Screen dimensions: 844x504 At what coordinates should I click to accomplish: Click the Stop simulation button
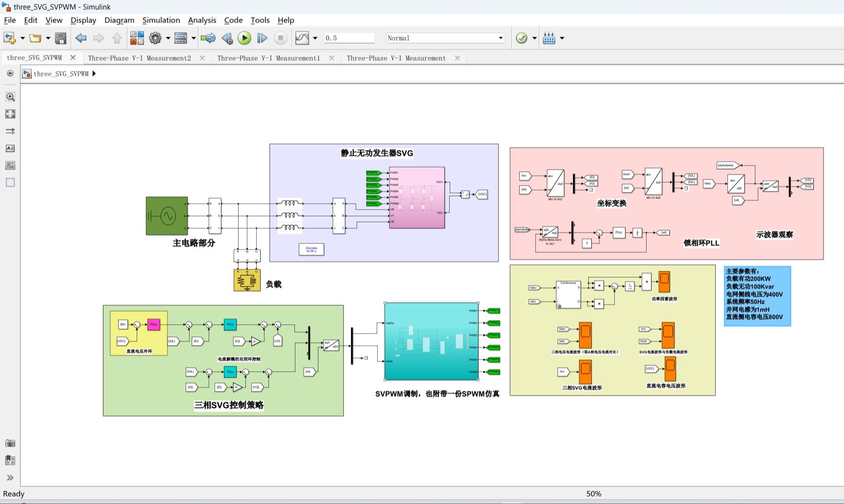tap(281, 38)
